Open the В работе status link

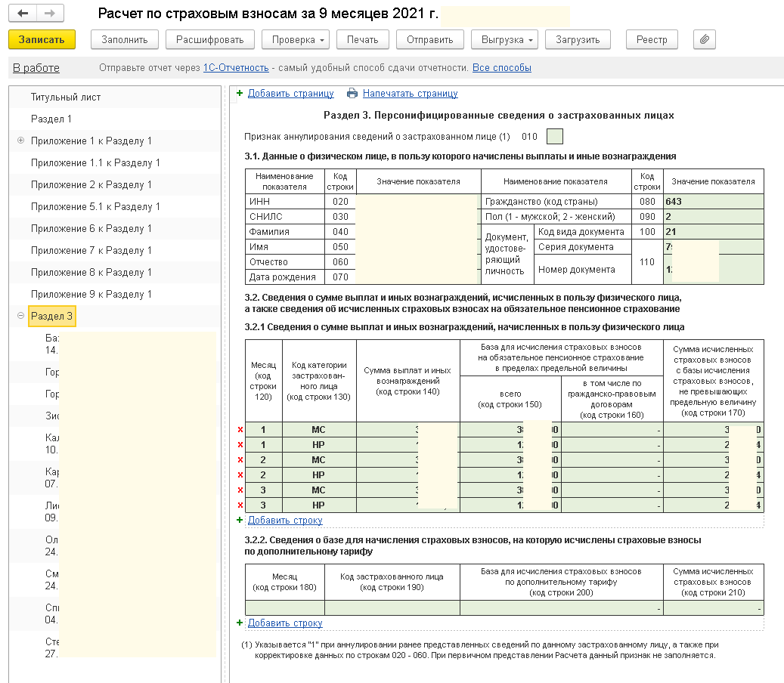tap(36, 68)
